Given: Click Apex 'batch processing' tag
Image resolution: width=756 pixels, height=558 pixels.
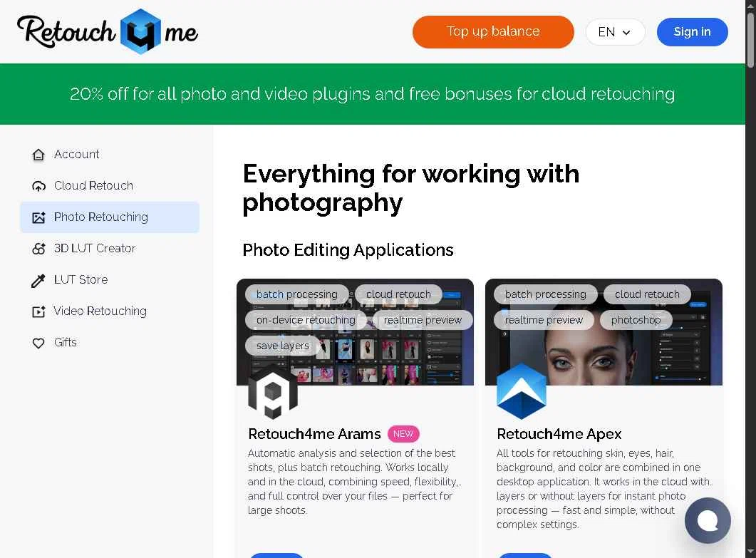Looking at the screenshot, I should (x=545, y=294).
